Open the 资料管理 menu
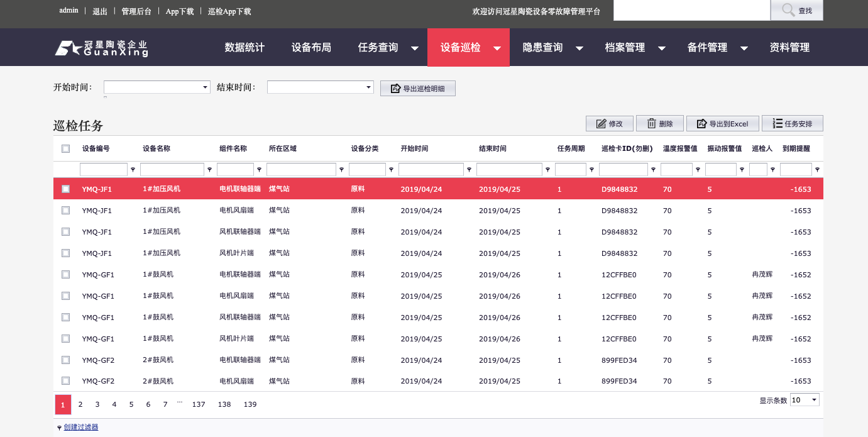Image resolution: width=868 pixels, height=437 pixels. click(x=789, y=48)
